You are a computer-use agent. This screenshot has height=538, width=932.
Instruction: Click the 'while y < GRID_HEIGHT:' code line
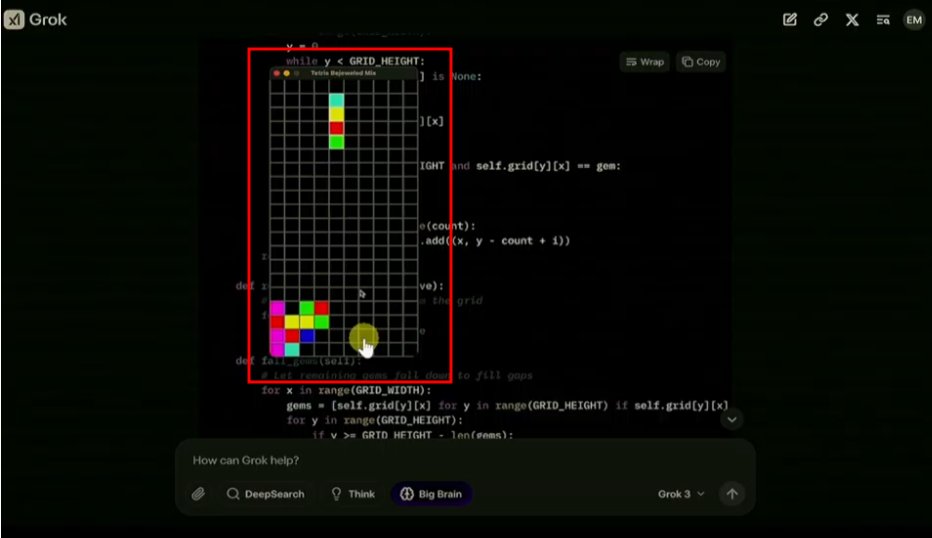355,61
